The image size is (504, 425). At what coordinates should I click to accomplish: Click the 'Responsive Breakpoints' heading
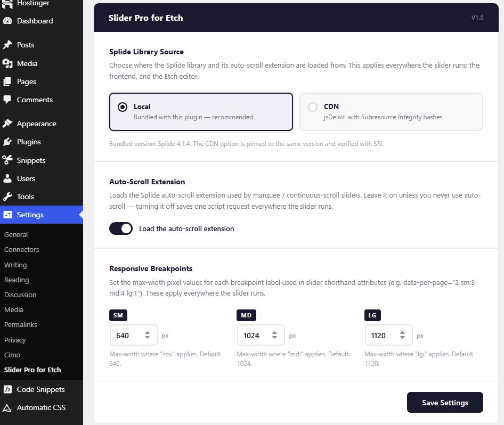coord(151,268)
